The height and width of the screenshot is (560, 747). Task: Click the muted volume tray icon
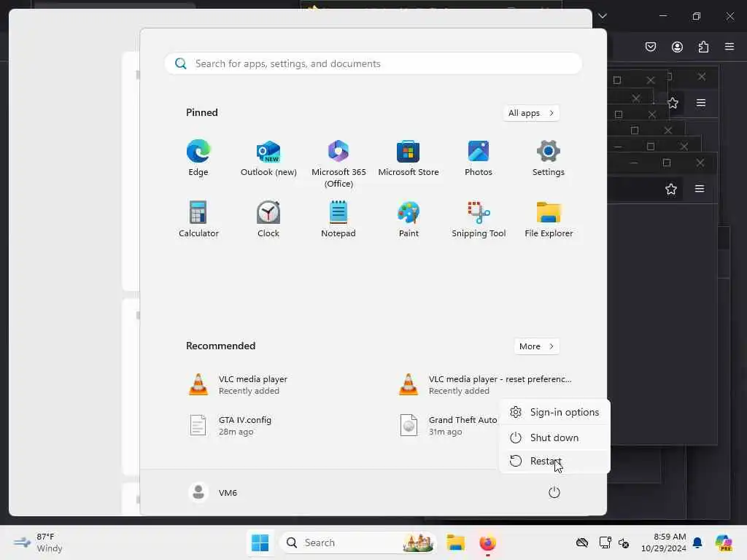pyautogui.click(x=624, y=542)
